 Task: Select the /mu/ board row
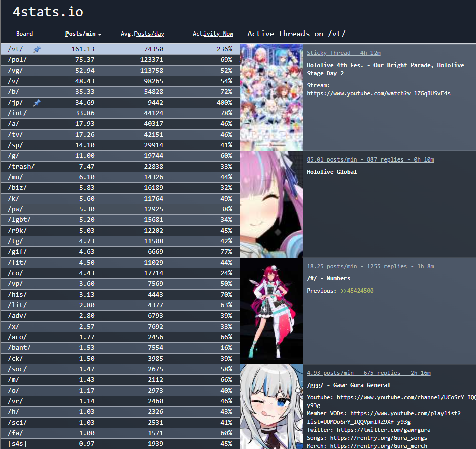[120, 177]
